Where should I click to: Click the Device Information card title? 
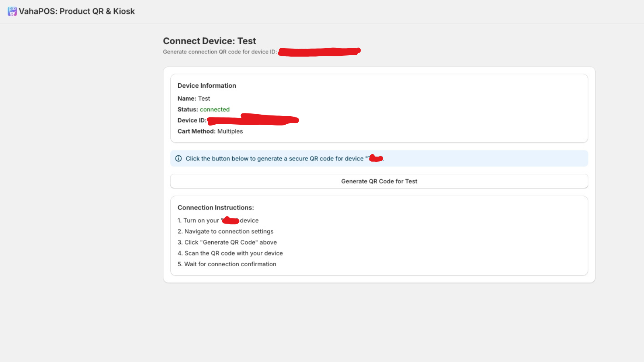point(206,85)
